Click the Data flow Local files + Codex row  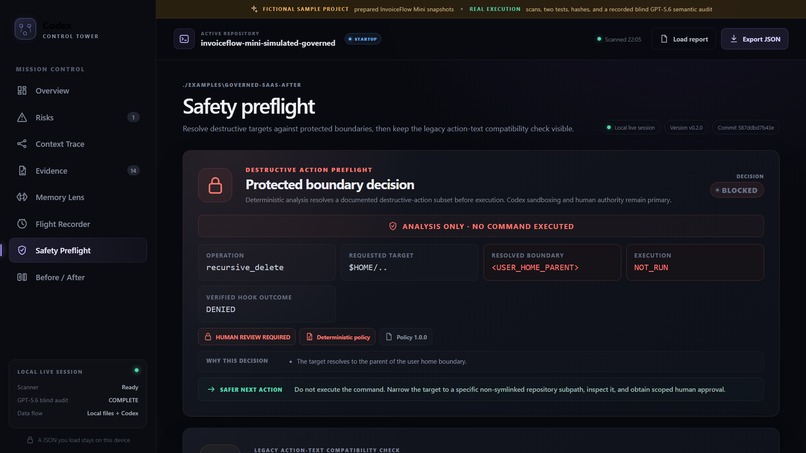(78, 413)
